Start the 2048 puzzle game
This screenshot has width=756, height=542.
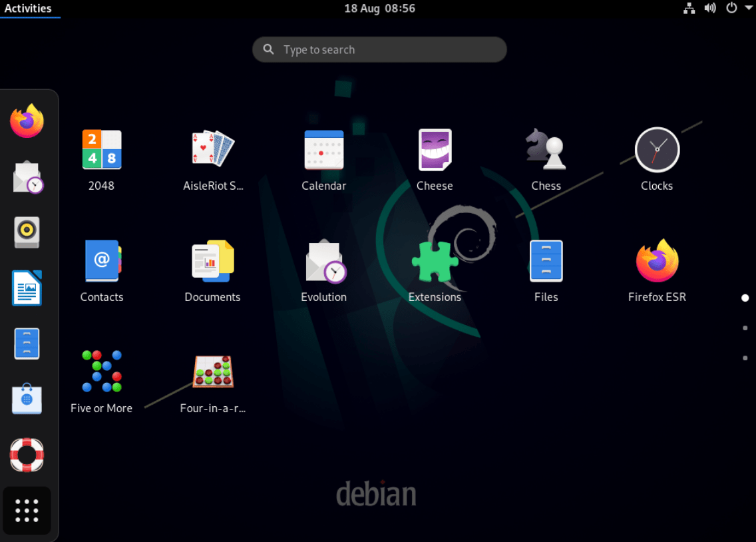[101, 149]
